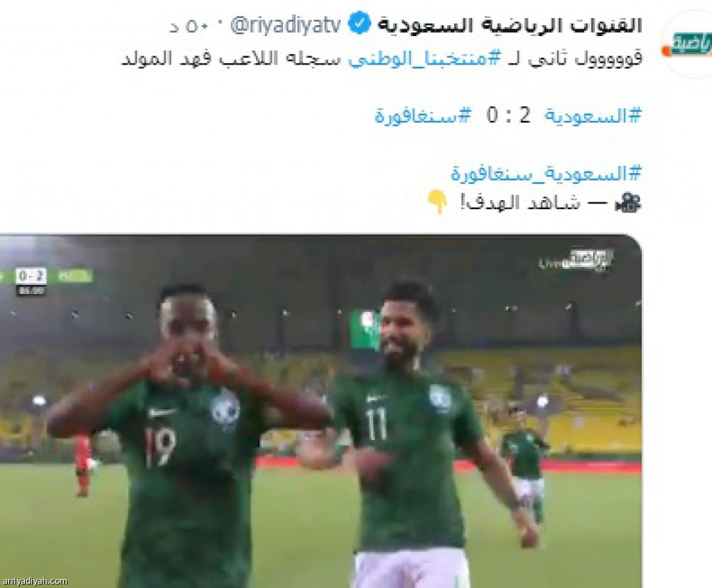Click the شاهد الهدف text

(x=520, y=202)
